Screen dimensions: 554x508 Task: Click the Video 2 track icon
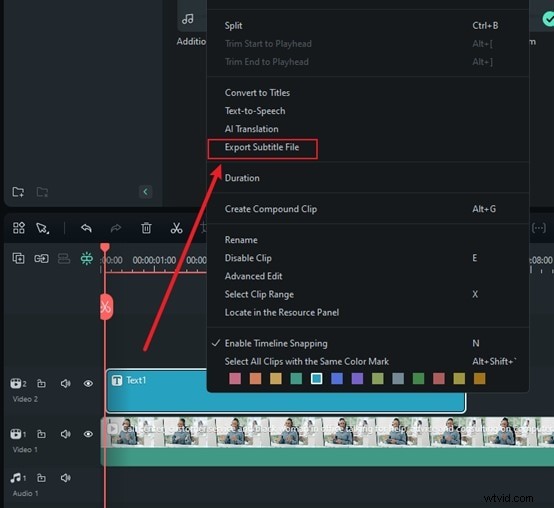click(16, 383)
